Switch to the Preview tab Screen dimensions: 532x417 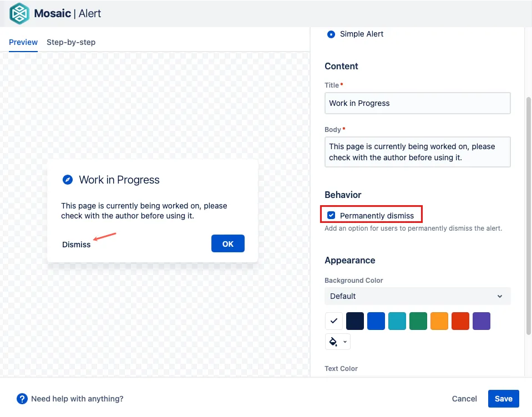[x=23, y=42]
